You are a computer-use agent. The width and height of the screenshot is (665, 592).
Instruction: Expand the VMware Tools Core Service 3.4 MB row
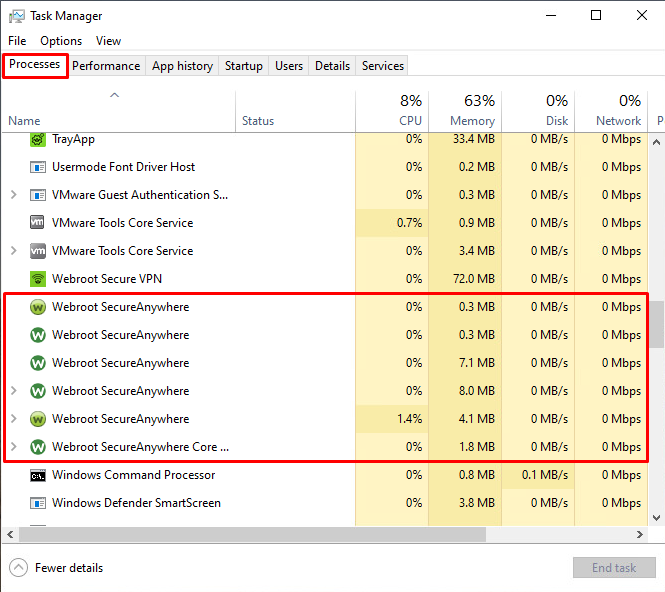14,251
